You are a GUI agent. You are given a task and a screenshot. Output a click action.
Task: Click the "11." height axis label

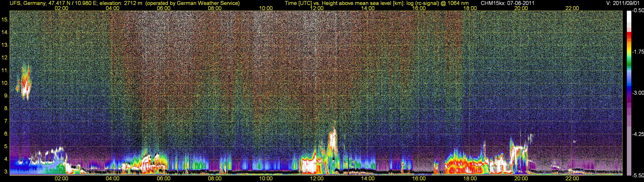click(x=5, y=70)
